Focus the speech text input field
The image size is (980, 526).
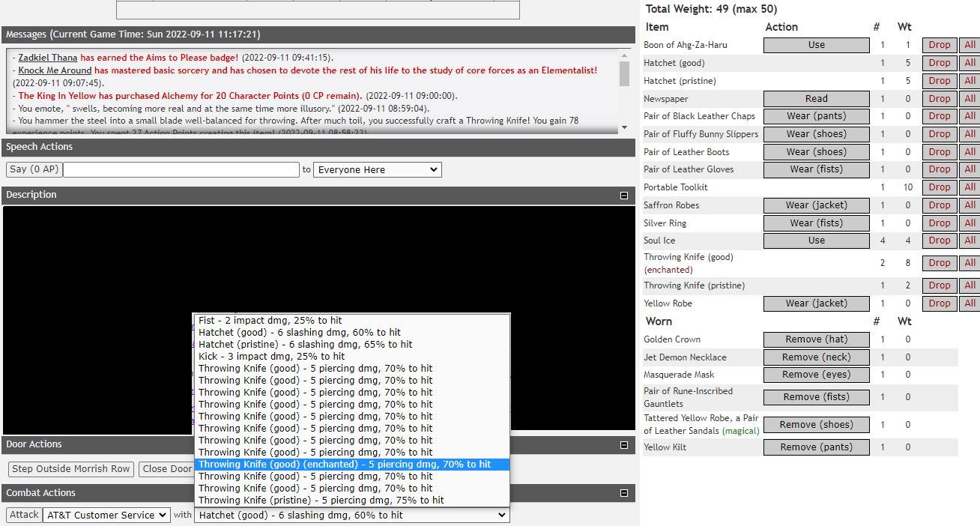click(x=181, y=170)
